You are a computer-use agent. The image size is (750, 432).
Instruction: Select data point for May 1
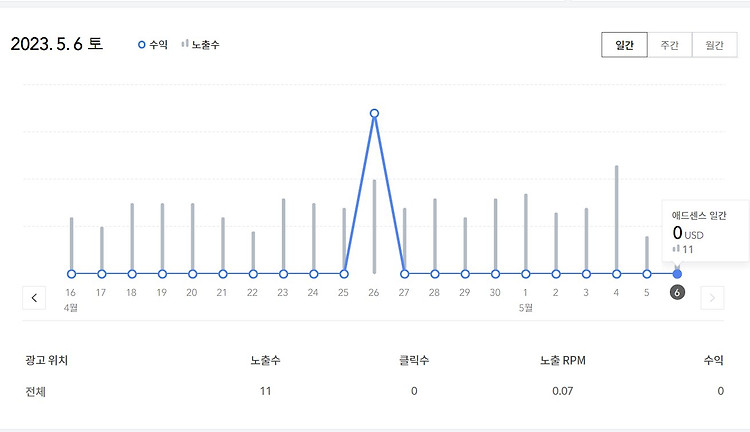point(526,274)
